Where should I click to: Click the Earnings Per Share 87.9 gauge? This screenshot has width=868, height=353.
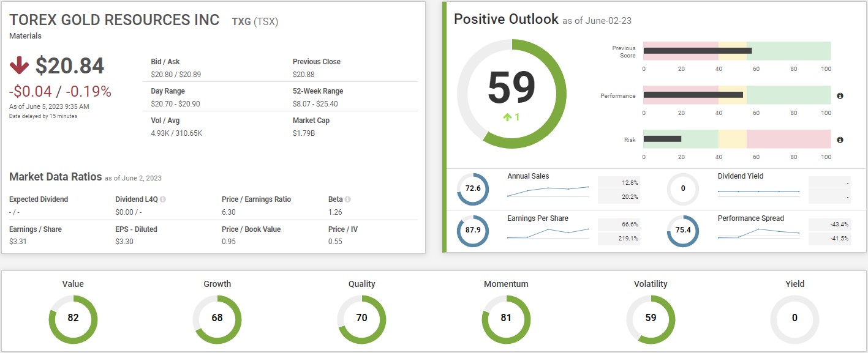pyautogui.click(x=473, y=231)
